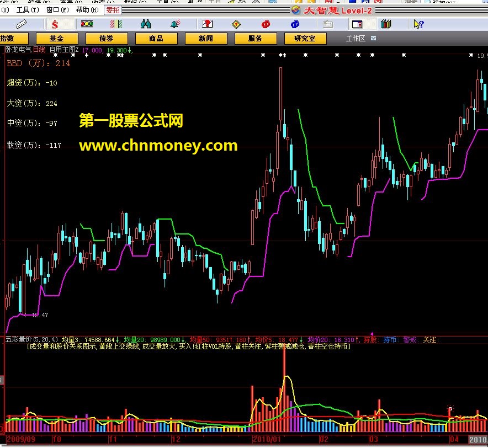Viewport: 488px width, 448px height.
Task: Select the 03 month label on the time axis
Action: click(374, 439)
